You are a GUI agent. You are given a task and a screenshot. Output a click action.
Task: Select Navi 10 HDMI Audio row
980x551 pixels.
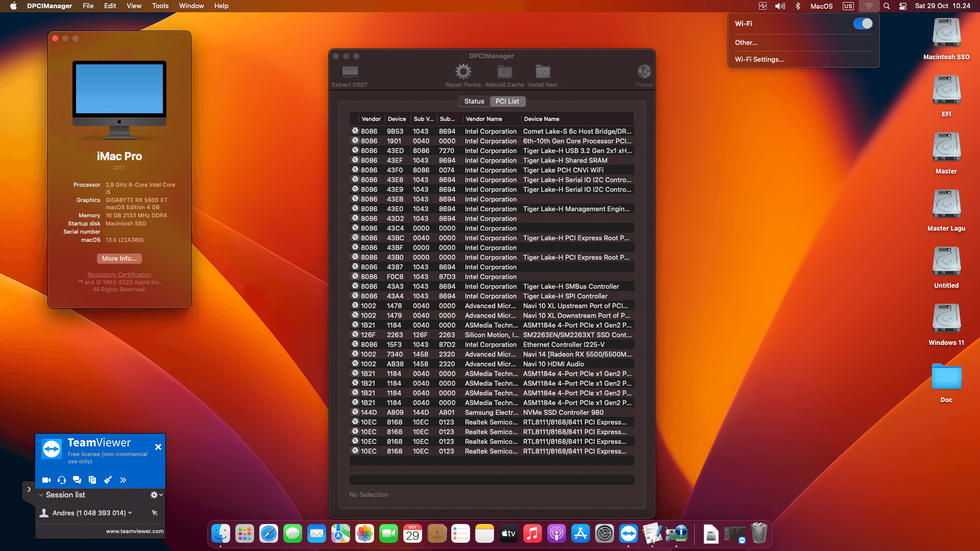(x=492, y=364)
